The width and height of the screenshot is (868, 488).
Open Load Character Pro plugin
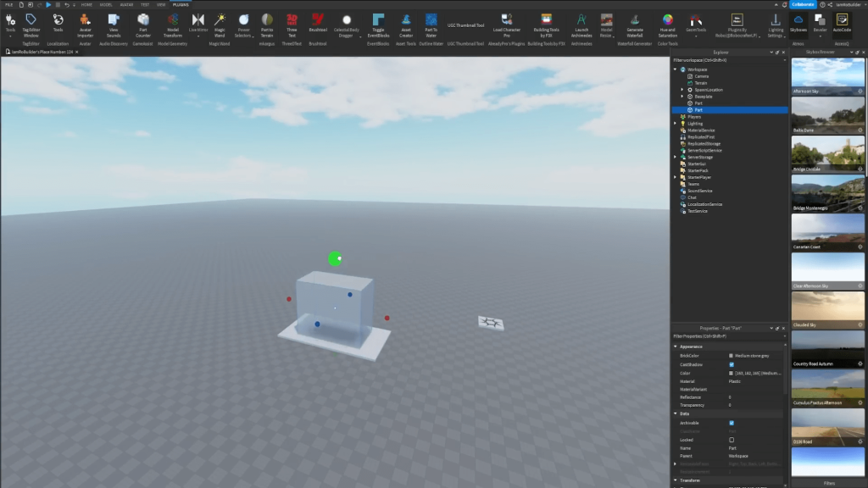pyautogui.click(x=507, y=25)
